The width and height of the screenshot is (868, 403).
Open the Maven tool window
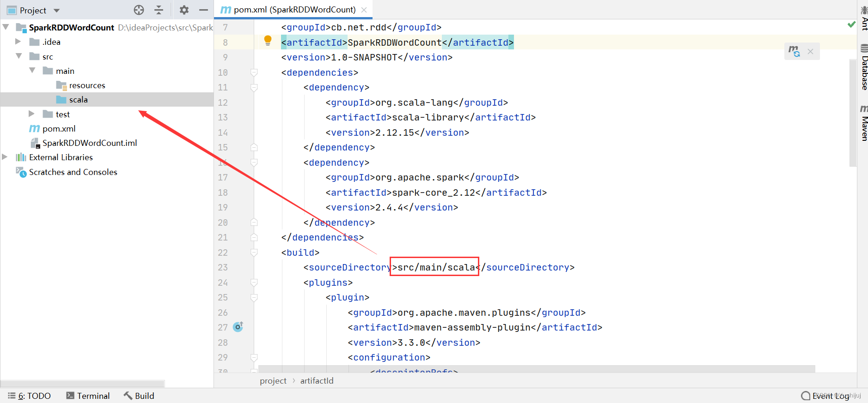point(863,122)
